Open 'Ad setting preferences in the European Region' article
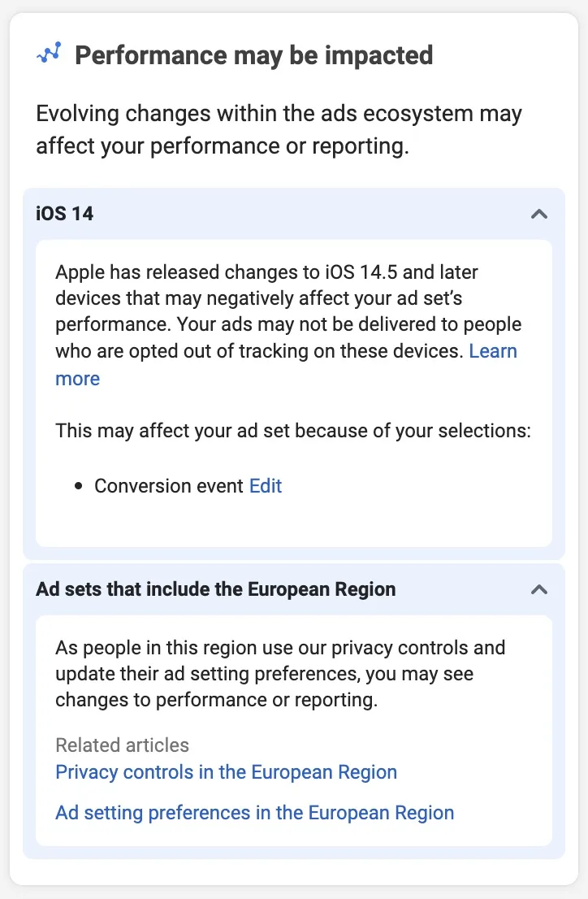Viewport: 588px width, 899px height. [x=254, y=813]
